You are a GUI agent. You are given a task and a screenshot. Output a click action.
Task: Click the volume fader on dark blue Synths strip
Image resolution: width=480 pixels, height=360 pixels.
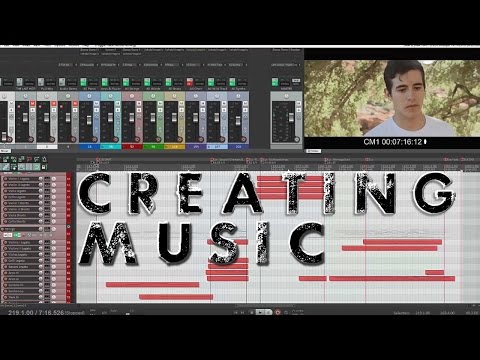[x=238, y=121]
